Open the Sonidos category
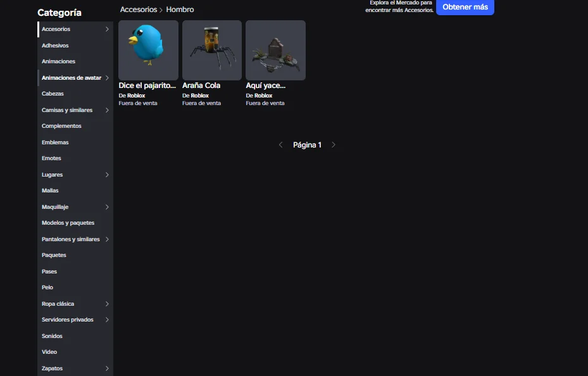The image size is (588, 376). (x=52, y=336)
